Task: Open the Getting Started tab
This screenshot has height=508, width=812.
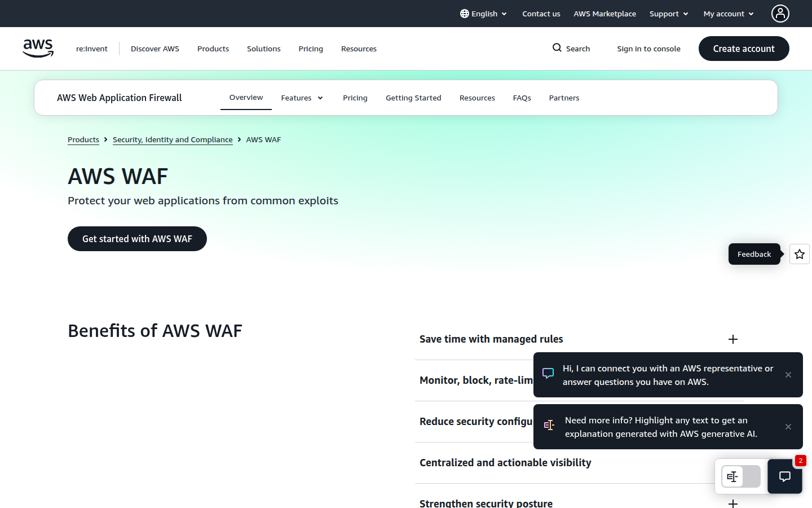Action: coord(413,98)
